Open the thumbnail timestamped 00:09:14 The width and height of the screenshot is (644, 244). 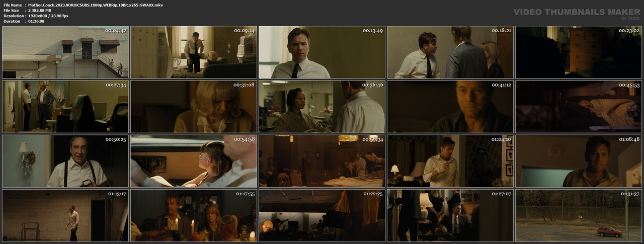coord(194,52)
